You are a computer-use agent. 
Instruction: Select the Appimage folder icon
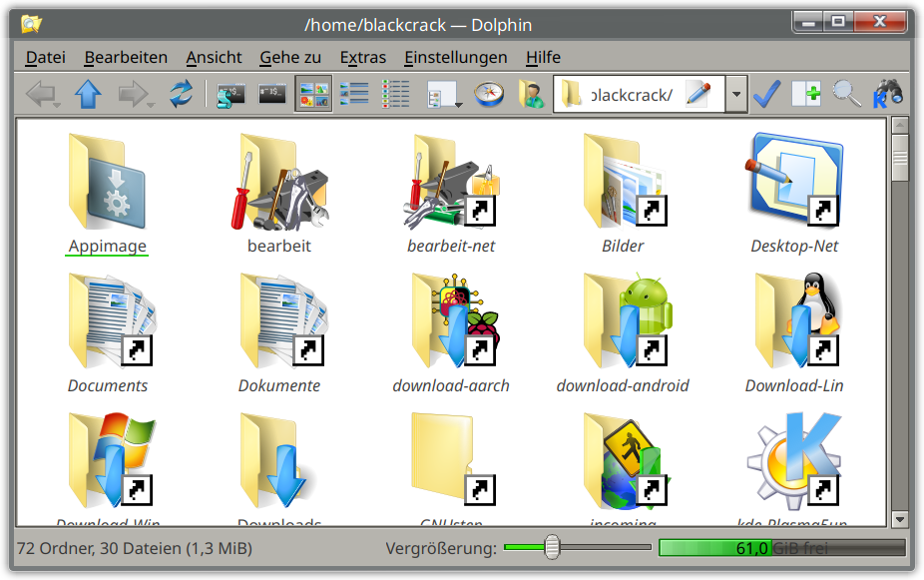(x=107, y=182)
